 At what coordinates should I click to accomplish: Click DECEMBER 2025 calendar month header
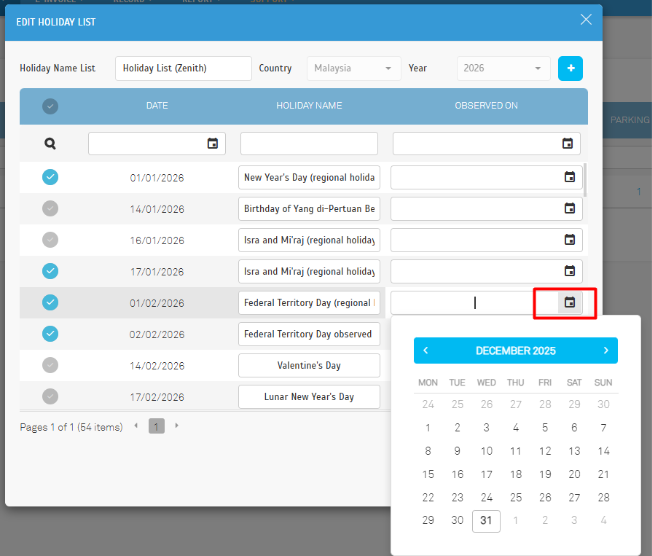[x=515, y=351]
